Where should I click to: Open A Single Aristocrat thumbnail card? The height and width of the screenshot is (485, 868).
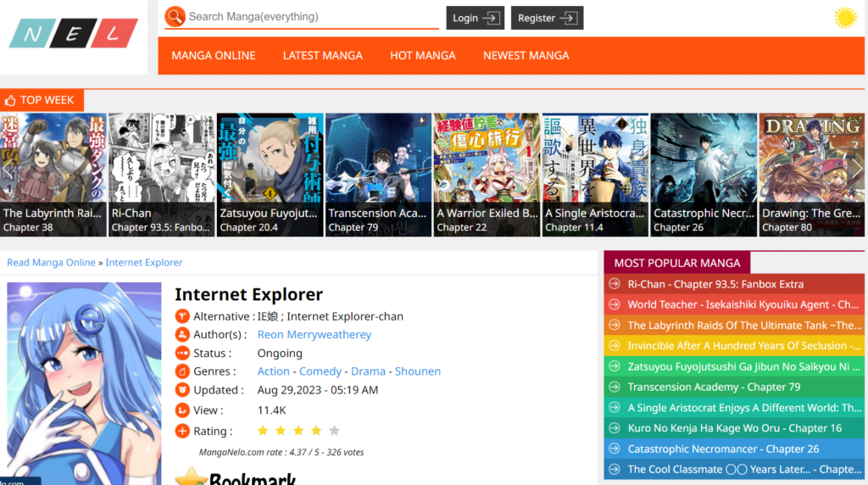(596, 175)
